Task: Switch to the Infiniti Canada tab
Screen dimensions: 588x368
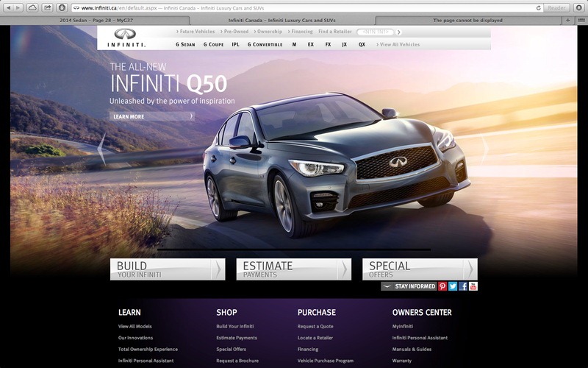Action: (282, 21)
